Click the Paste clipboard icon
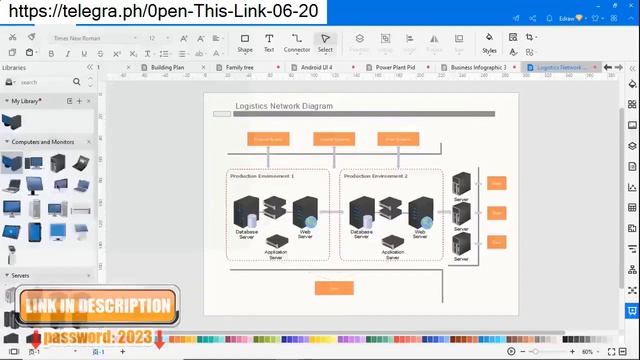The height and width of the screenshot is (360, 640). point(29,53)
